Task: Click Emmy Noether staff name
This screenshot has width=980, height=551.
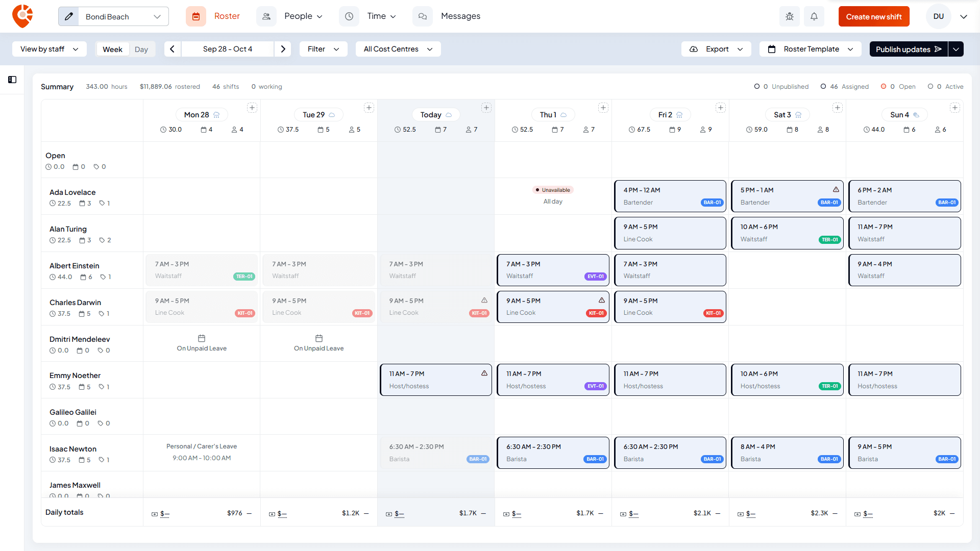Action: point(75,375)
